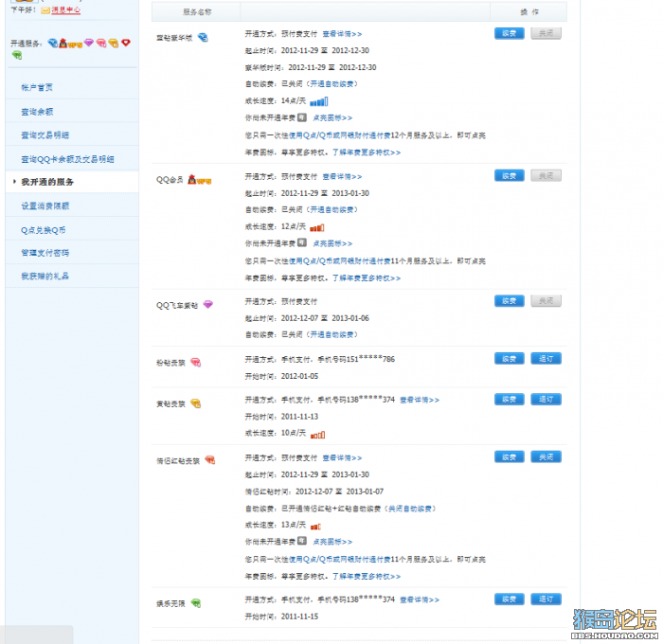Viewport: 663px width, 644px height.
Task: Click the grey annual-fee icon in QQ会员 section
Action: coord(302,242)
